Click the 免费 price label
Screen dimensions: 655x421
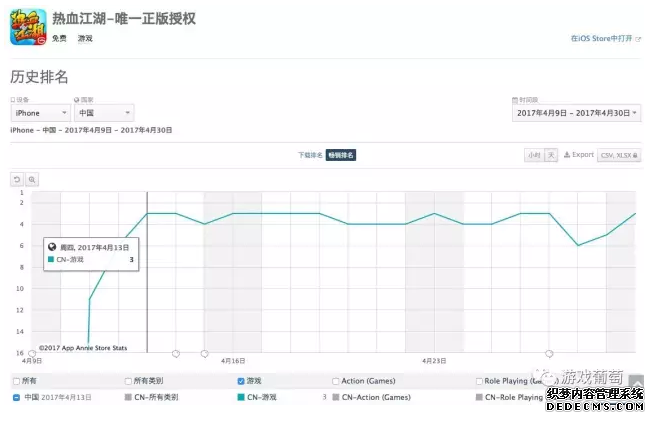(59, 38)
